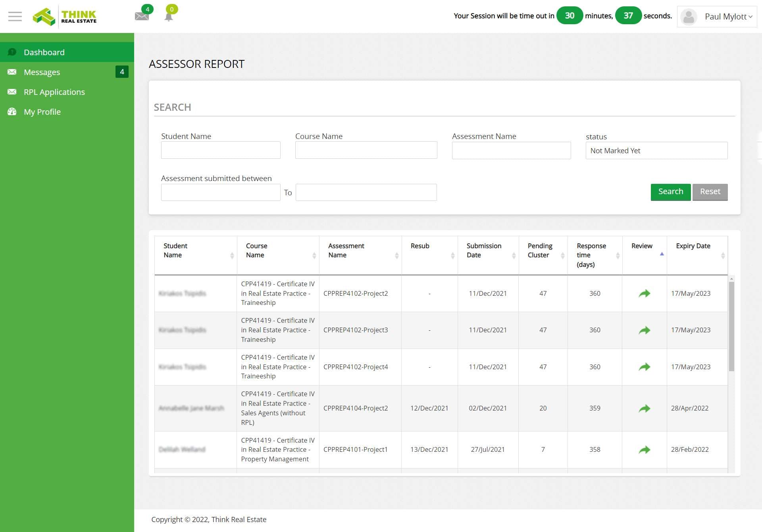The image size is (762, 532).
Task: Click the table vertical scrollbar thumb
Action: (731, 326)
